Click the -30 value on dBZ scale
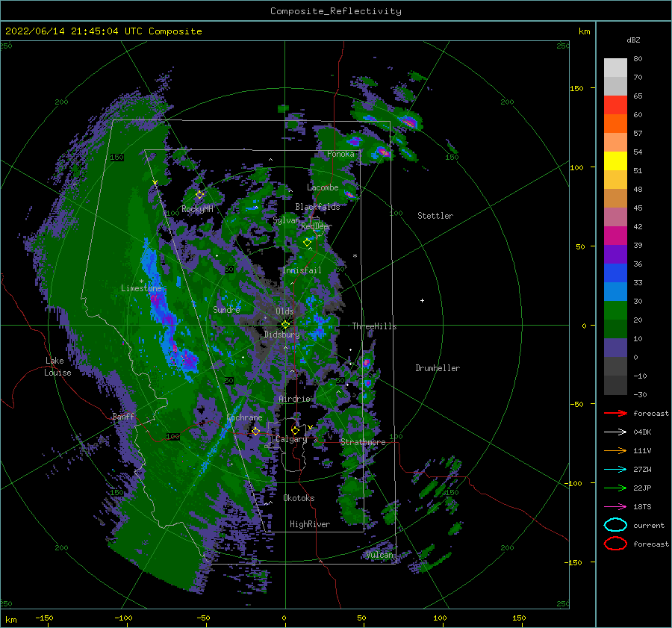 point(640,394)
